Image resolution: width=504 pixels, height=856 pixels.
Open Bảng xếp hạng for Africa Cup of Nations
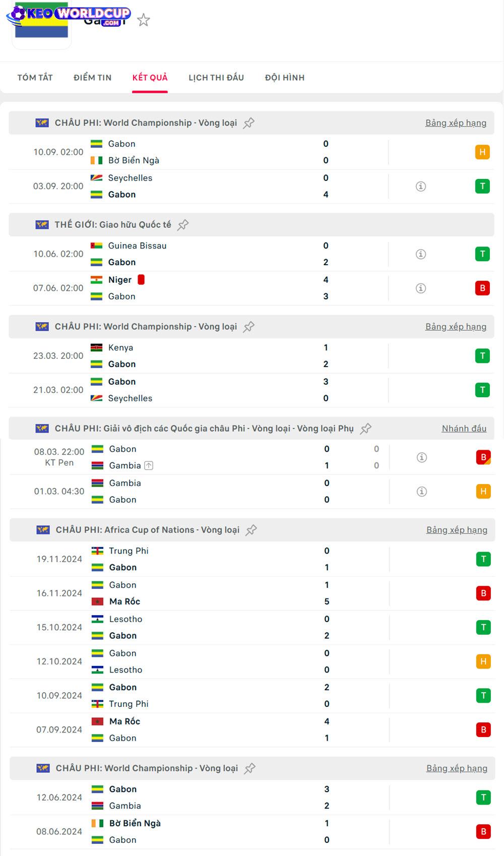[x=457, y=530]
